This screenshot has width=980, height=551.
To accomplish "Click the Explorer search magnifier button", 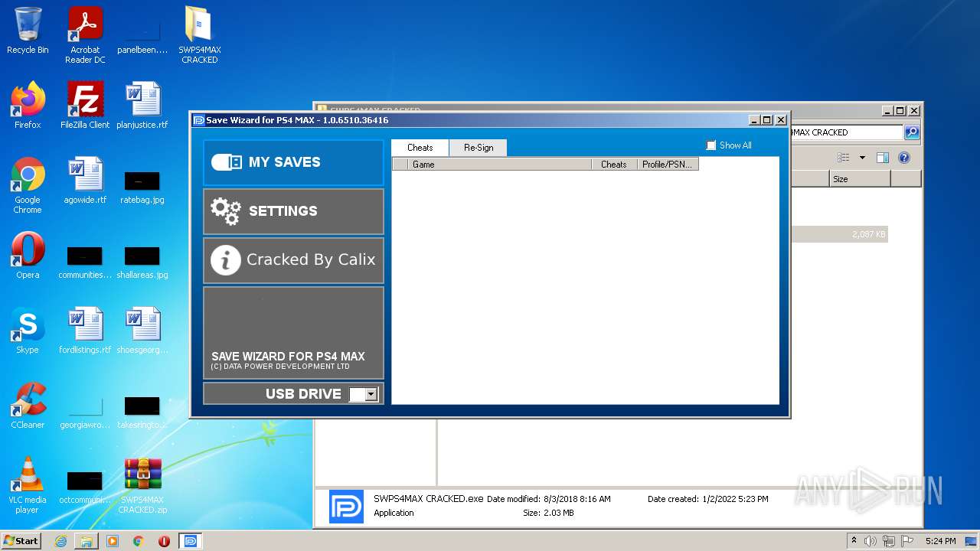I will point(911,132).
